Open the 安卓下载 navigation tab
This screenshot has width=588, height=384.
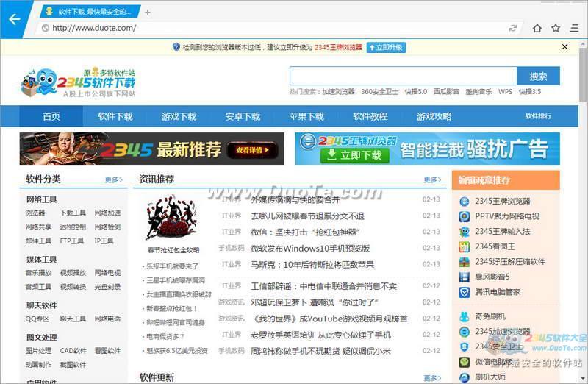(243, 116)
